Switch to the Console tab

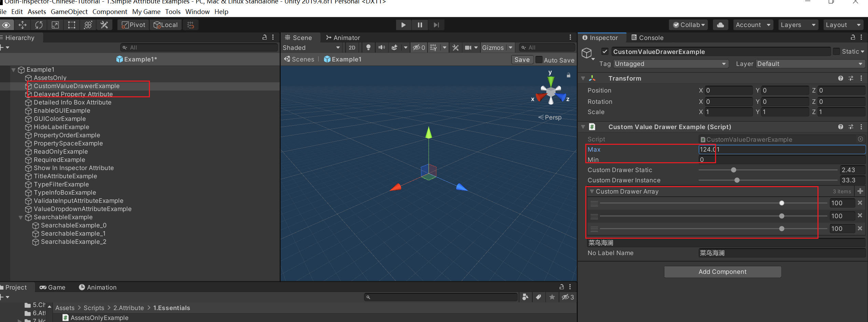pyautogui.click(x=647, y=38)
